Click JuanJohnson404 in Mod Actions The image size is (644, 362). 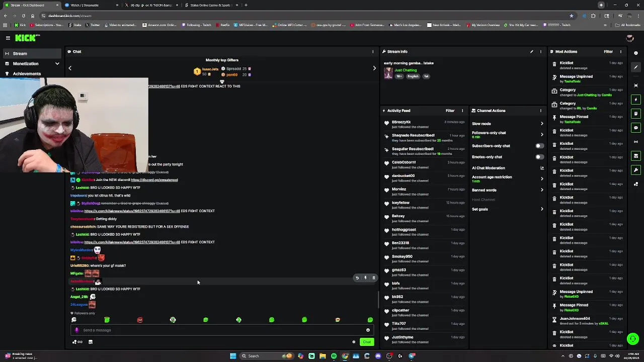pyautogui.click(x=575, y=319)
